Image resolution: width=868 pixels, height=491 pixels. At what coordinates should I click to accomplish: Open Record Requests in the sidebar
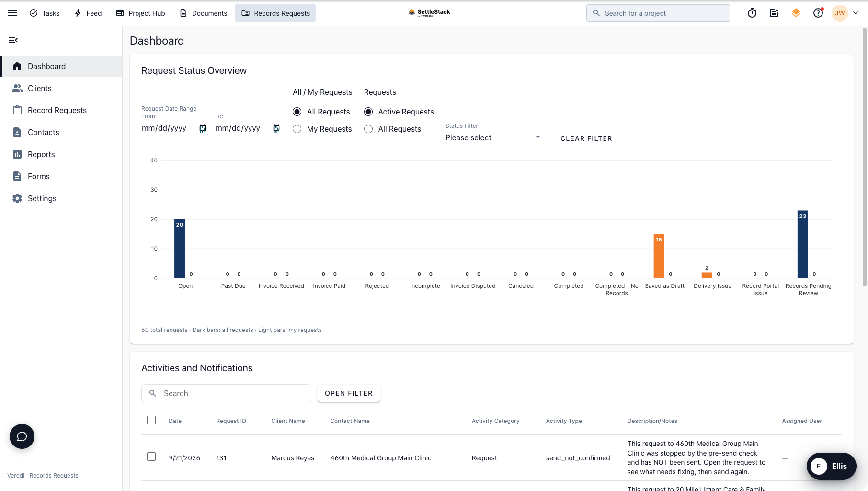(61, 110)
